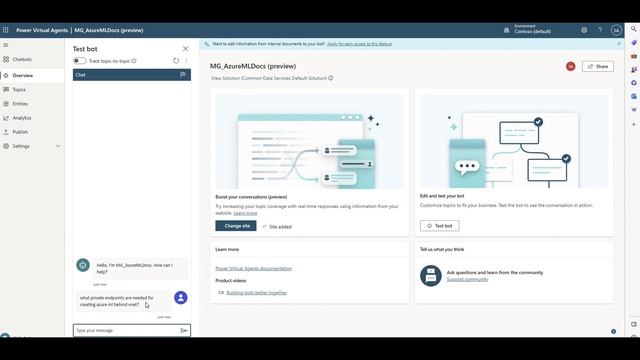Send the chat message with arrow icon
The height and width of the screenshot is (360, 640).
point(184,330)
